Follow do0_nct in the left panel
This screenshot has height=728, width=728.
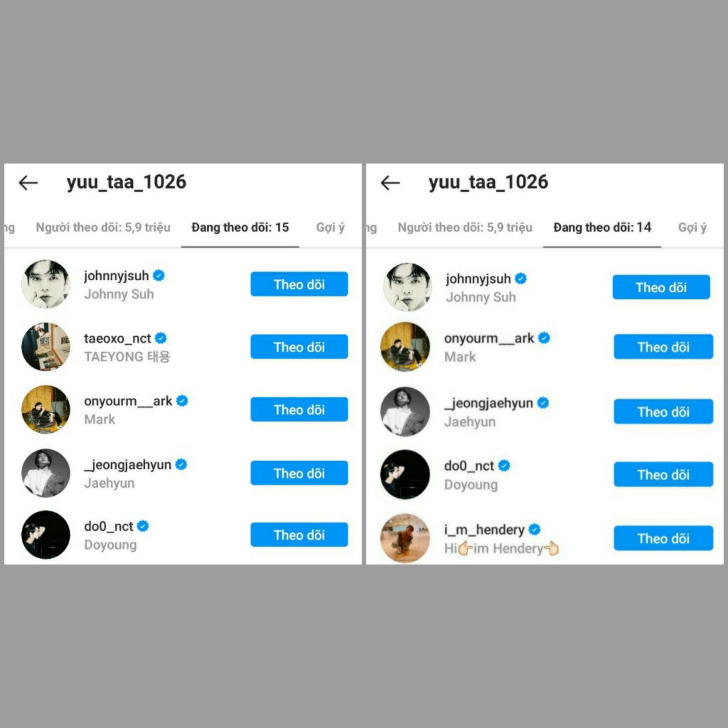(x=299, y=535)
